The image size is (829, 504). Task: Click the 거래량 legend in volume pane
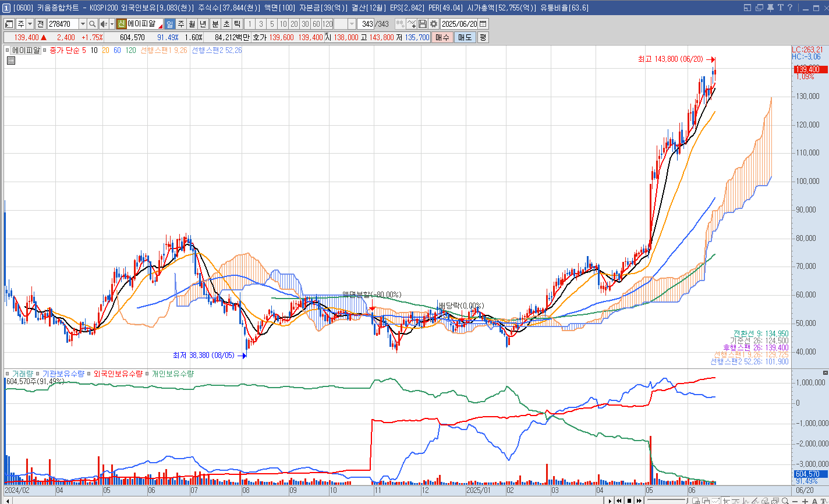pos(23,374)
